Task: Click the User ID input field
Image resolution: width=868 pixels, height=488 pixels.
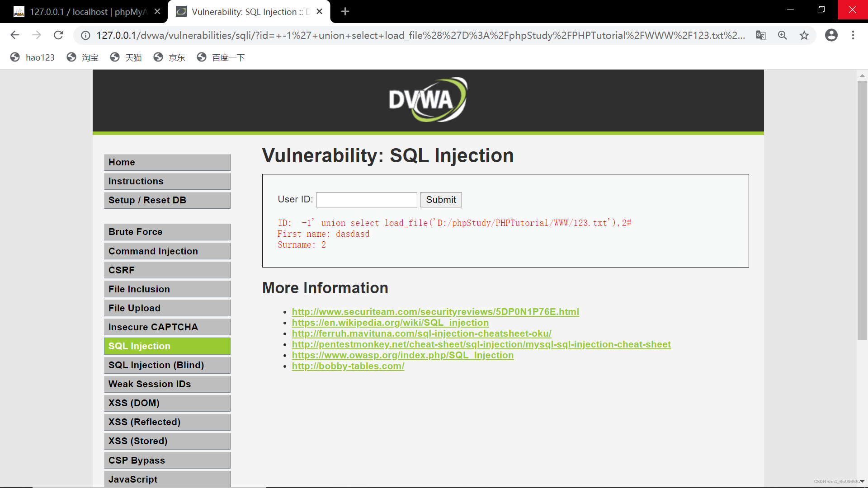Action: (366, 200)
